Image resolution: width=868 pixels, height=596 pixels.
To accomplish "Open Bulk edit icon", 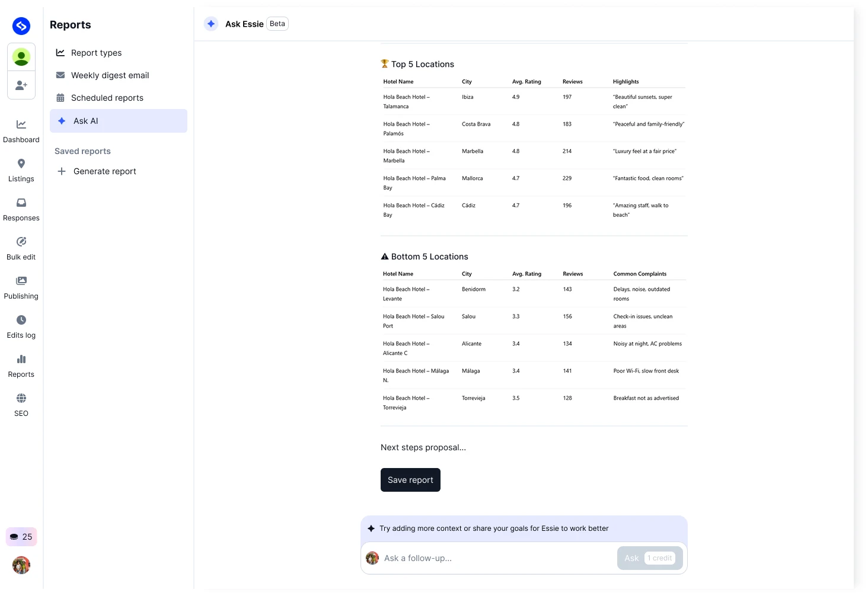I will coord(21,242).
